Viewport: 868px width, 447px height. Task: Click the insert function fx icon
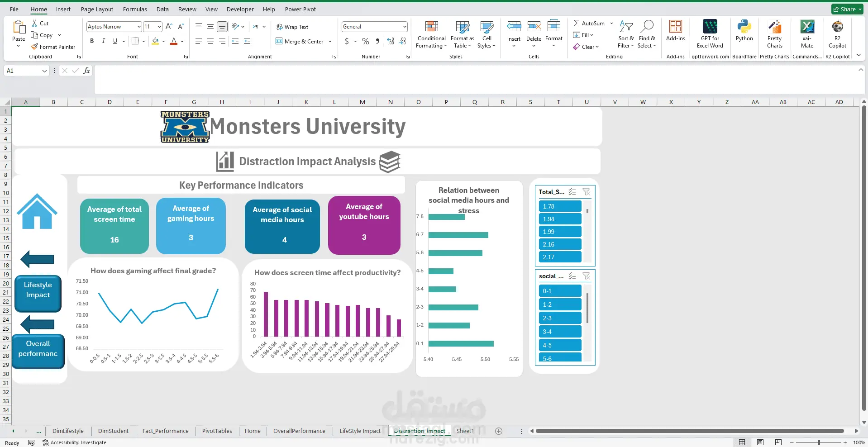tap(86, 71)
